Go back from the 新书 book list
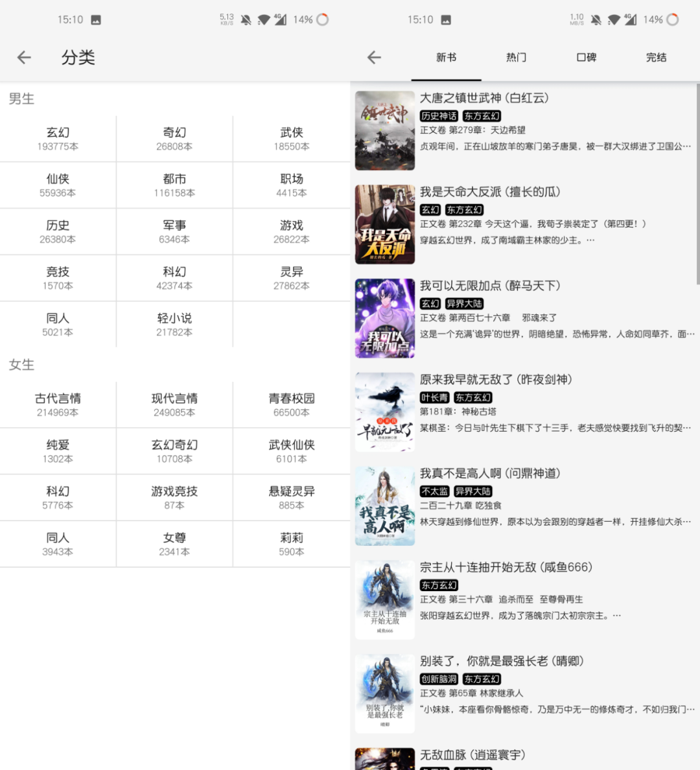The width and height of the screenshot is (700, 770). pos(375,58)
